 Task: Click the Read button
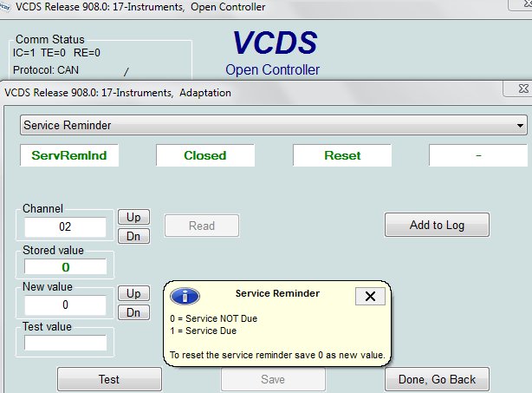pos(202,226)
